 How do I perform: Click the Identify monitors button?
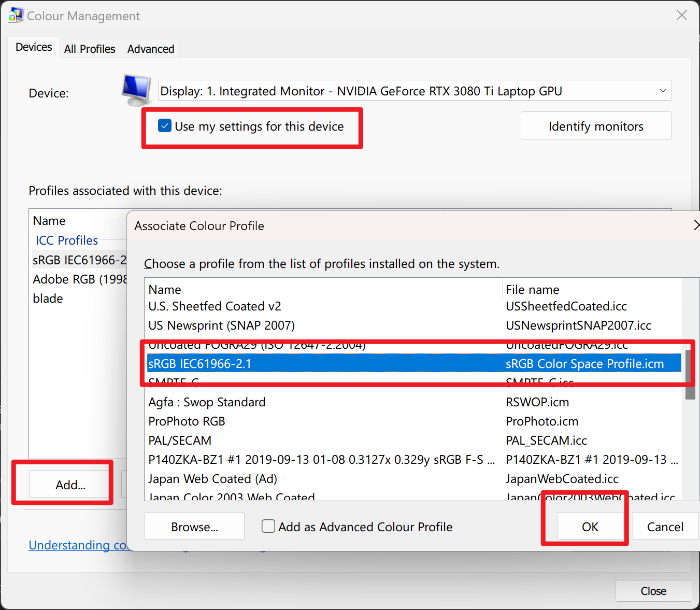[596, 126]
